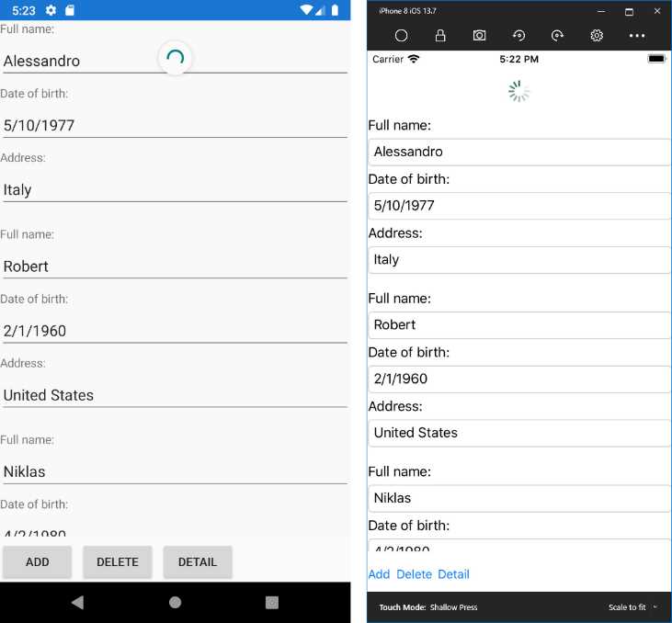Tap iOS battery indicator
Viewport: 672px width, 623px height.
coord(656,59)
